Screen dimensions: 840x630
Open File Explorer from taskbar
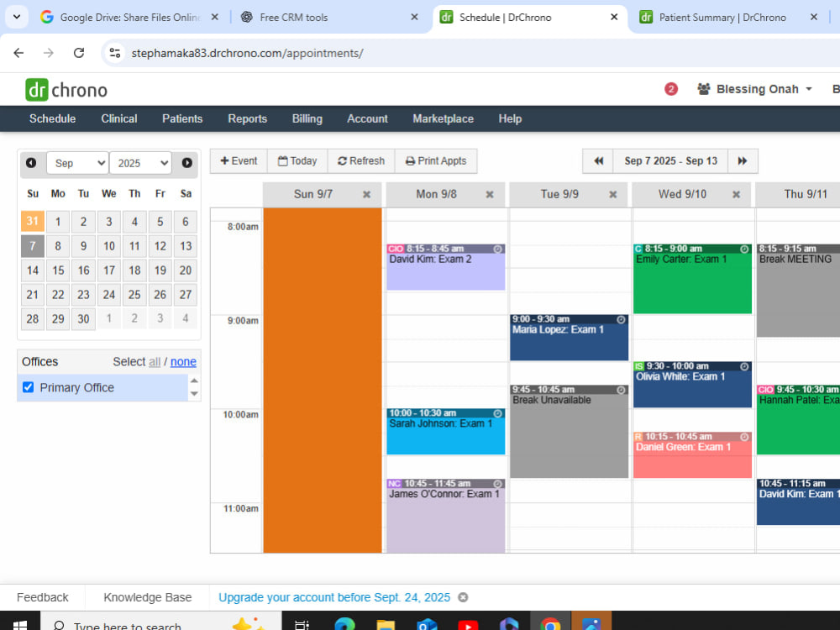[386, 623]
